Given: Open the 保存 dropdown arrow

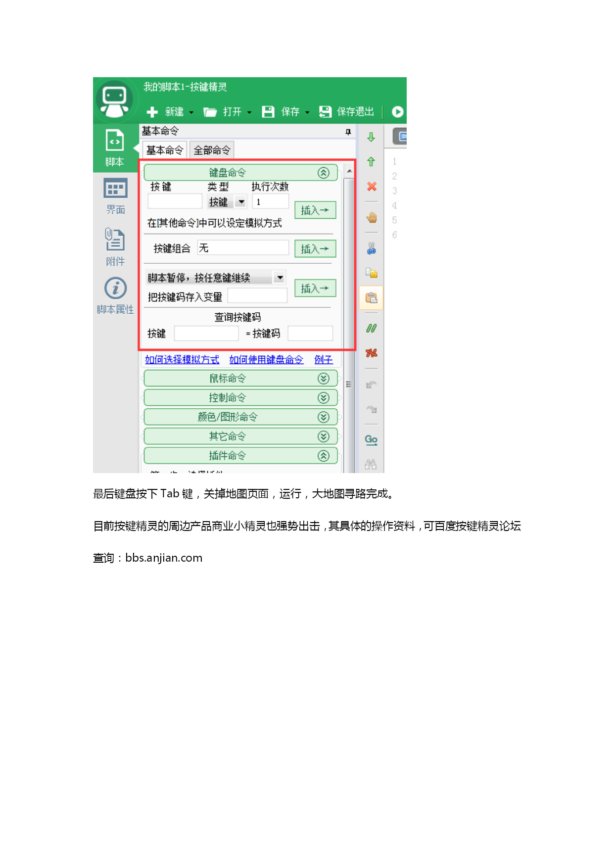Looking at the screenshot, I should (307, 112).
